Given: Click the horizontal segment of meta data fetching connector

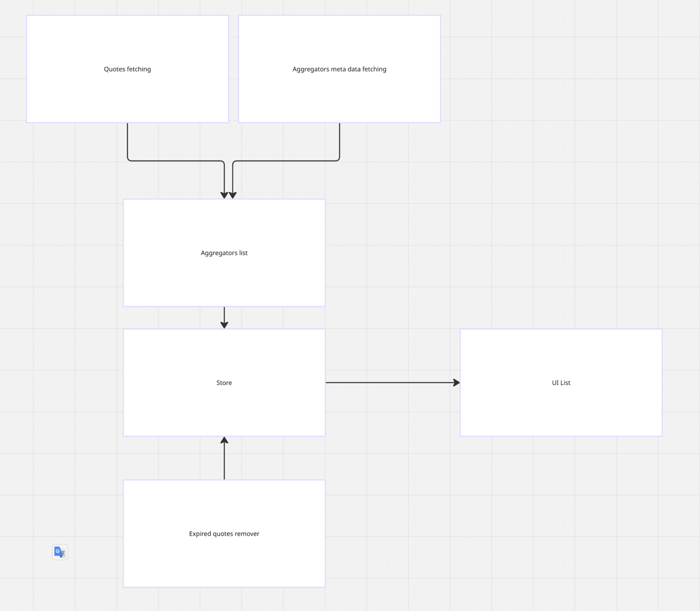Looking at the screenshot, I should coord(286,161).
